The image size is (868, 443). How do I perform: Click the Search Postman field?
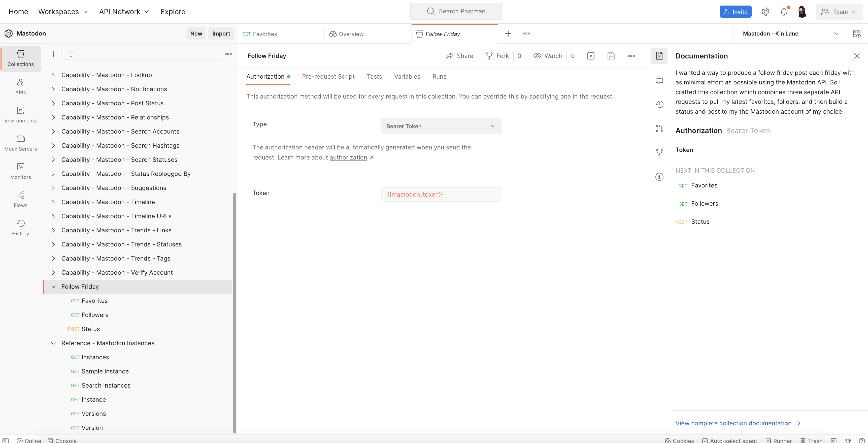coord(456,11)
